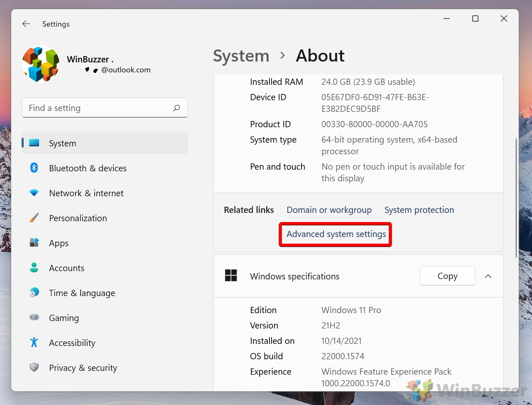Image resolution: width=532 pixels, height=405 pixels.
Task: Close the Settings window
Action: coord(504,19)
